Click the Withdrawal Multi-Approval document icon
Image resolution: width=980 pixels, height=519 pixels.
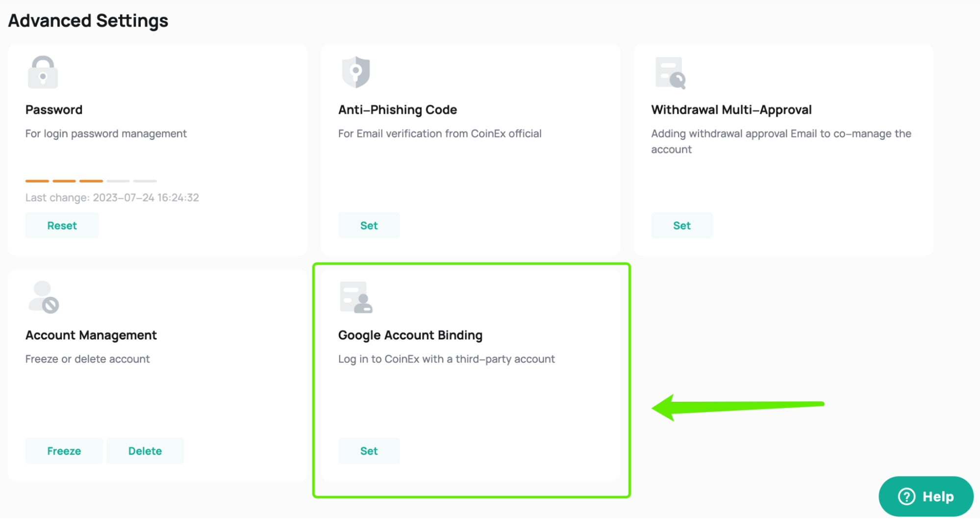point(669,73)
